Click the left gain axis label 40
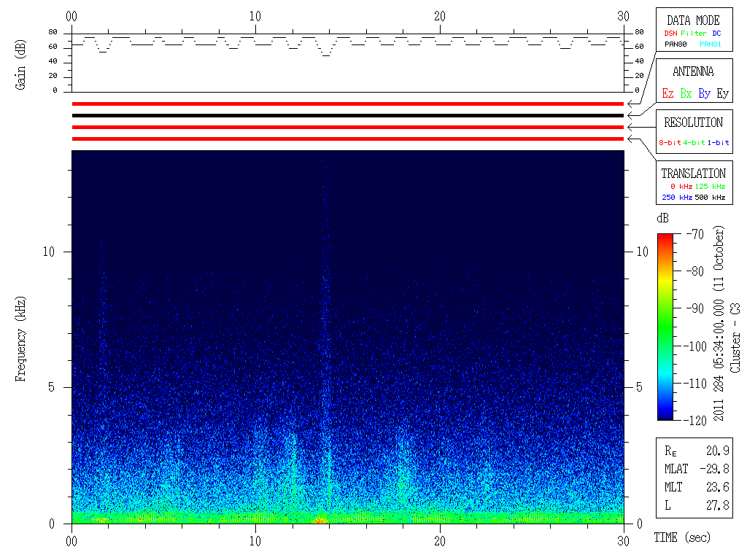Viewport: 747px width, 560px height. pyautogui.click(x=53, y=61)
